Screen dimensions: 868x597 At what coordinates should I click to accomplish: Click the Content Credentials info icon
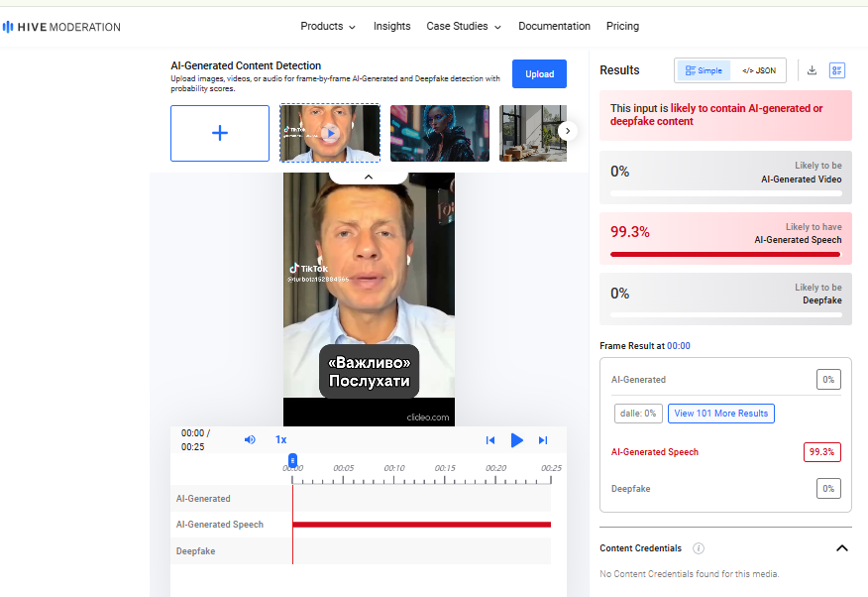698,548
